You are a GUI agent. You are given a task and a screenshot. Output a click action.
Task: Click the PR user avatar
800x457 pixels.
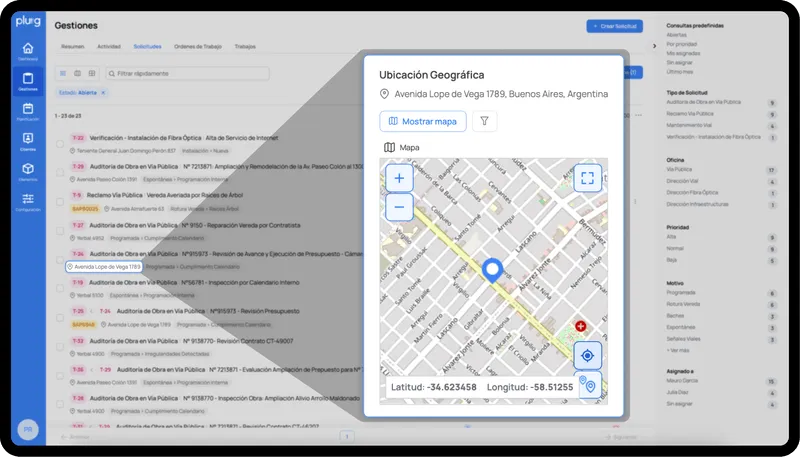28,429
